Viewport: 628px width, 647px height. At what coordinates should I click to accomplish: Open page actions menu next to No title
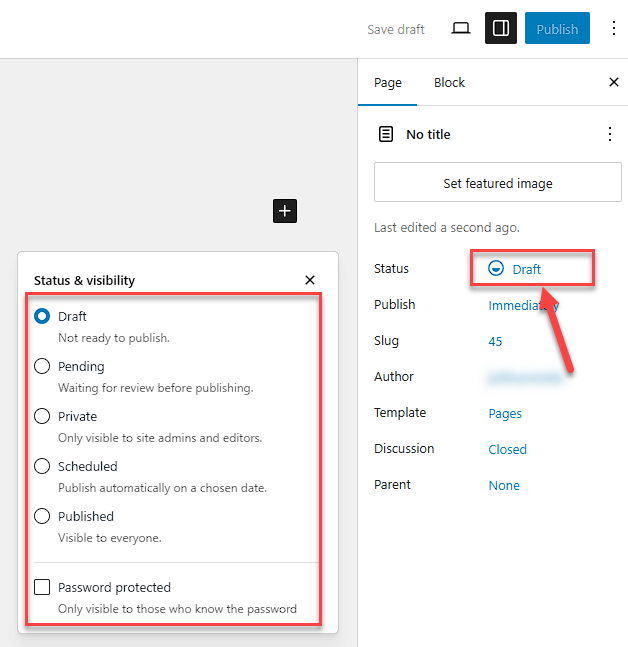pyautogui.click(x=610, y=134)
